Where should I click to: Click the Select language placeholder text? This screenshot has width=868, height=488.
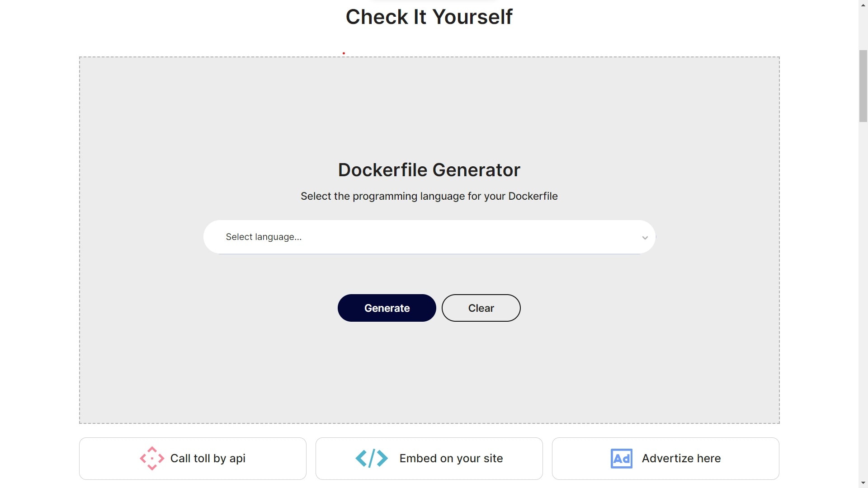point(264,237)
